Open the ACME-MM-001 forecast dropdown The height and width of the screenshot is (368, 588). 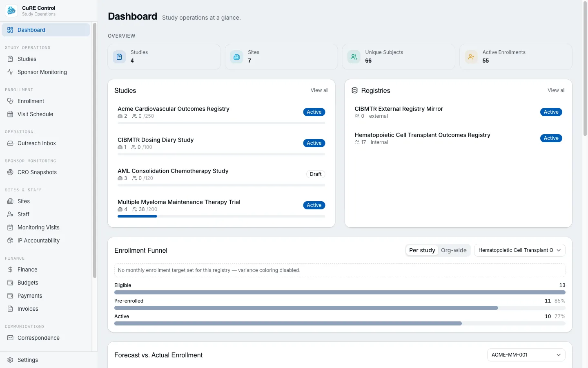point(526,355)
